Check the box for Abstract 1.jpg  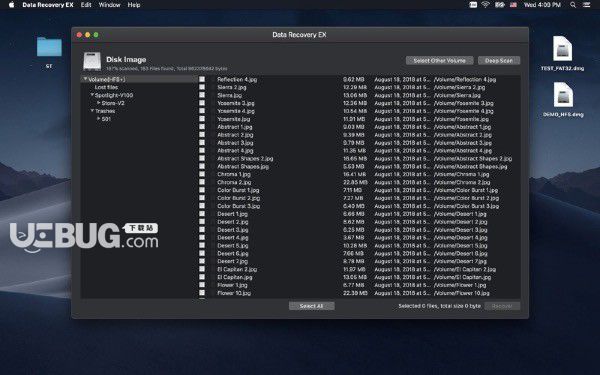202,127
